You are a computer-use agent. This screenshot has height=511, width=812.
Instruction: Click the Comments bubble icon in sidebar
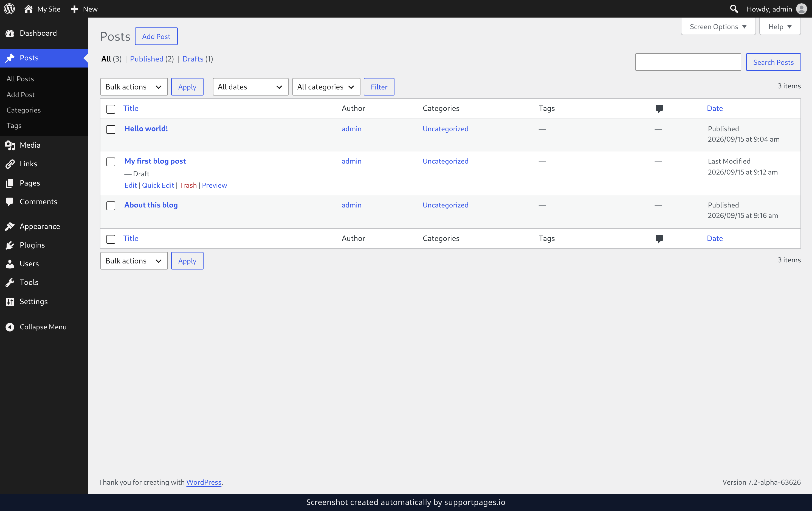pyautogui.click(x=10, y=202)
